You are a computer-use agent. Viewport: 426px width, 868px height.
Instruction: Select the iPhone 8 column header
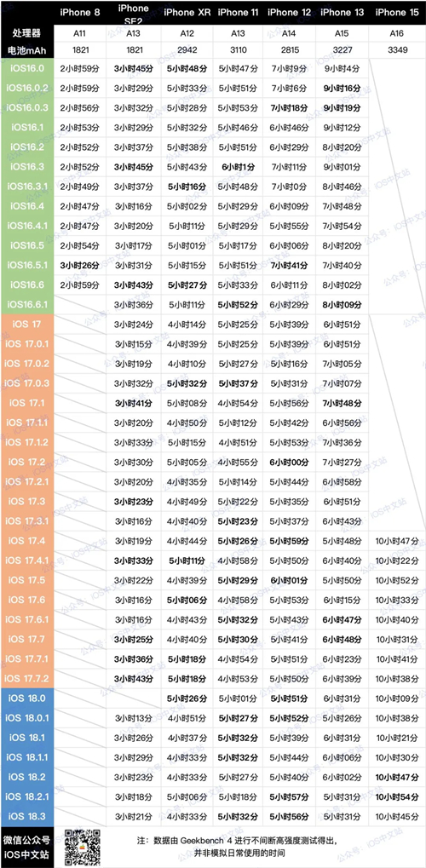(x=80, y=12)
